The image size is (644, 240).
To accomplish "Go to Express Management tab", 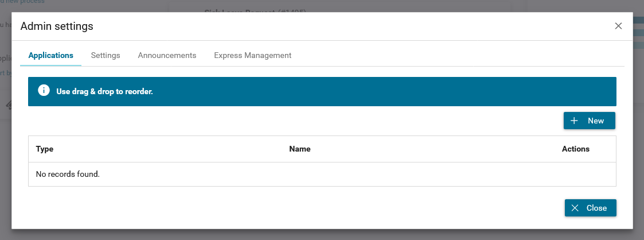I will [252, 55].
